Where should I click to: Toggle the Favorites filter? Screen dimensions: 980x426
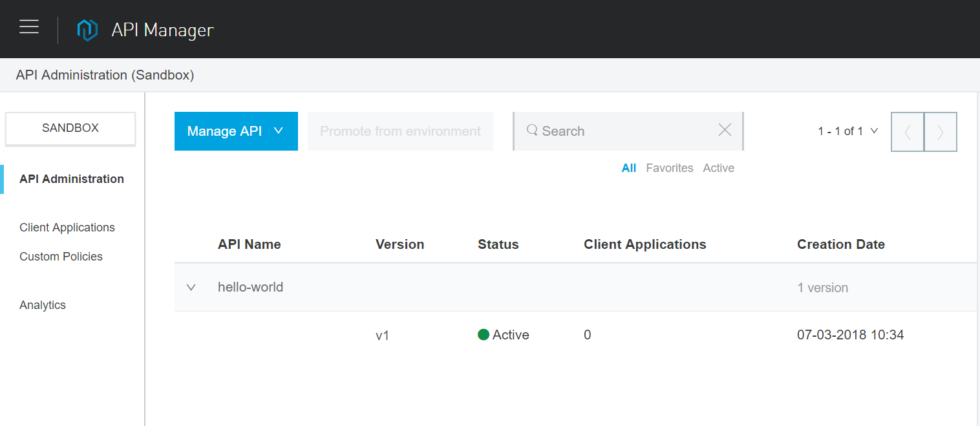pyautogui.click(x=669, y=167)
